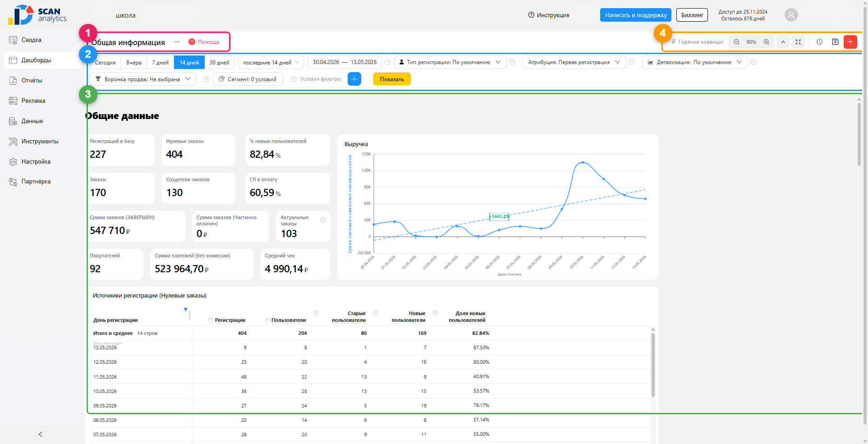This screenshot has height=444, width=868.
Task: Click the start date field 30.04.2026
Action: pos(326,62)
